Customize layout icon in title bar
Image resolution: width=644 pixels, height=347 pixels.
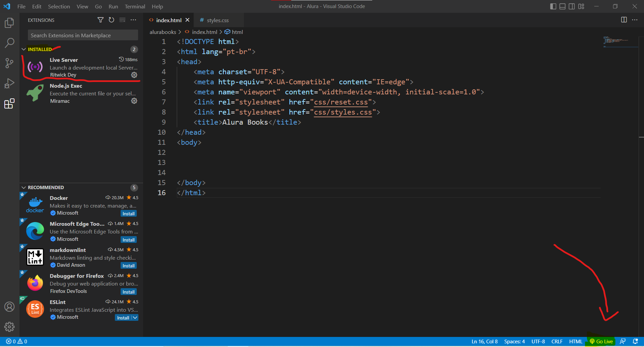point(581,6)
